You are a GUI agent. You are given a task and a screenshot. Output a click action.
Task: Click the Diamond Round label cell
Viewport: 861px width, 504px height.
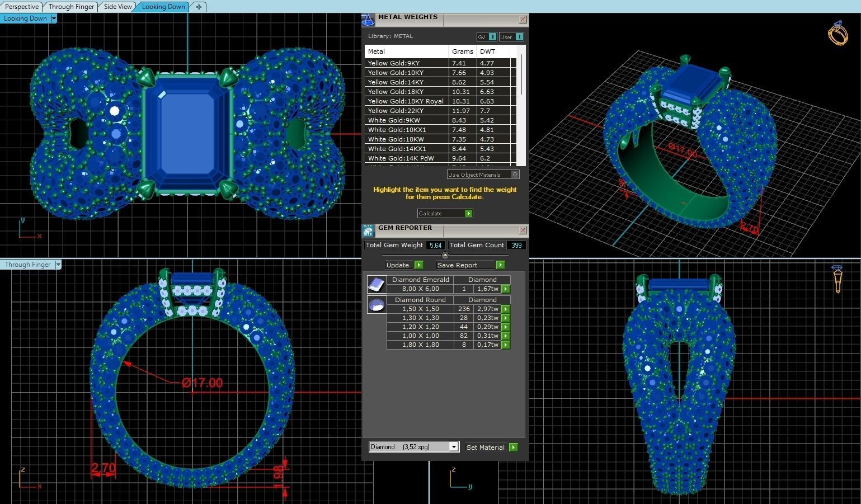pos(420,300)
